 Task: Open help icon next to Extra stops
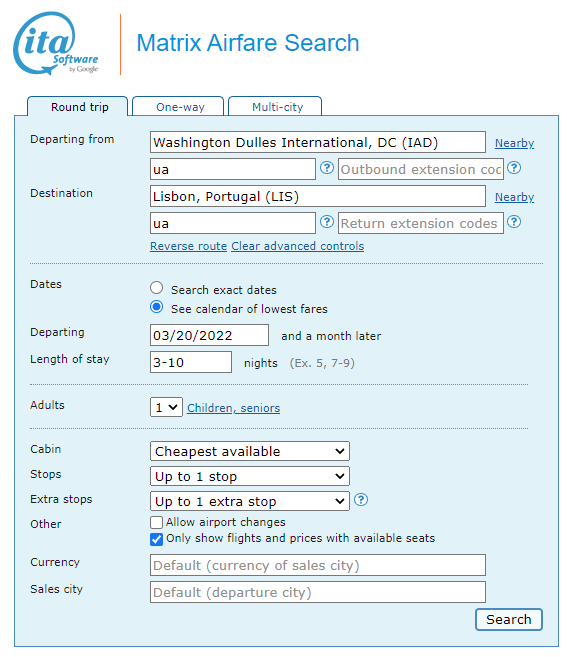pos(361,500)
